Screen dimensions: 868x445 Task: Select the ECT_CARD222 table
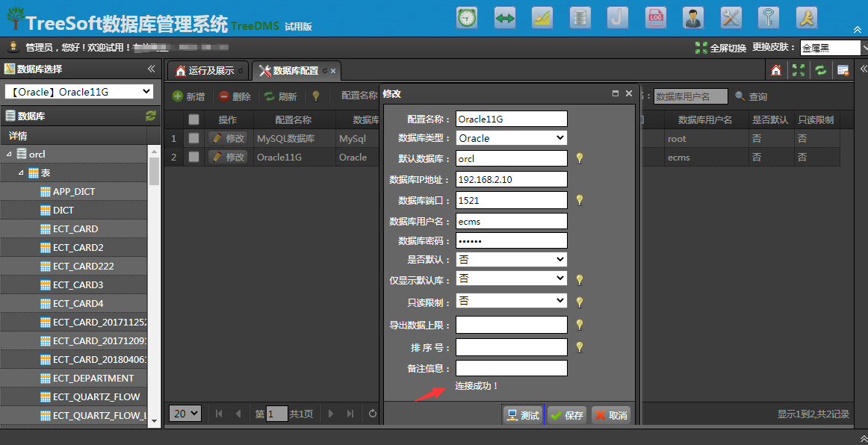(83, 267)
